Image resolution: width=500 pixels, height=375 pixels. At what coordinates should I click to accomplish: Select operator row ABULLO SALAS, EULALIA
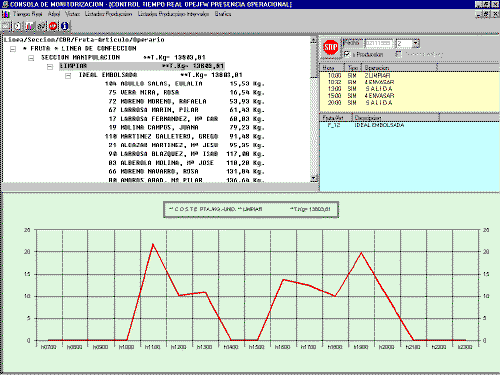[184, 84]
